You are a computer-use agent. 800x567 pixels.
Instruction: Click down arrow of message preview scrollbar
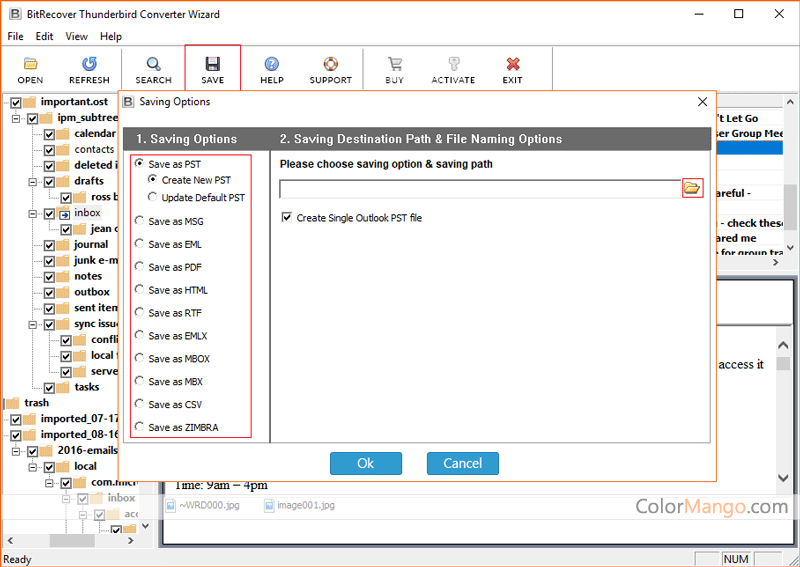[783, 478]
